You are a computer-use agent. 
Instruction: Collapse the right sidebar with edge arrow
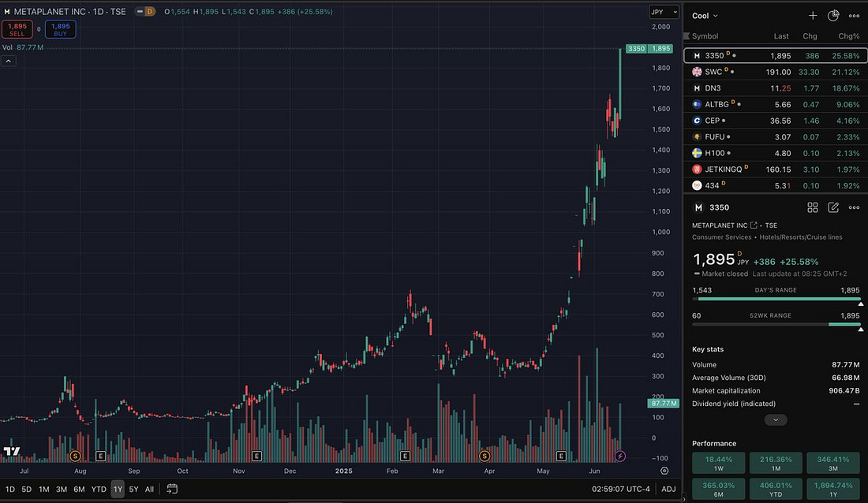pos(685,499)
